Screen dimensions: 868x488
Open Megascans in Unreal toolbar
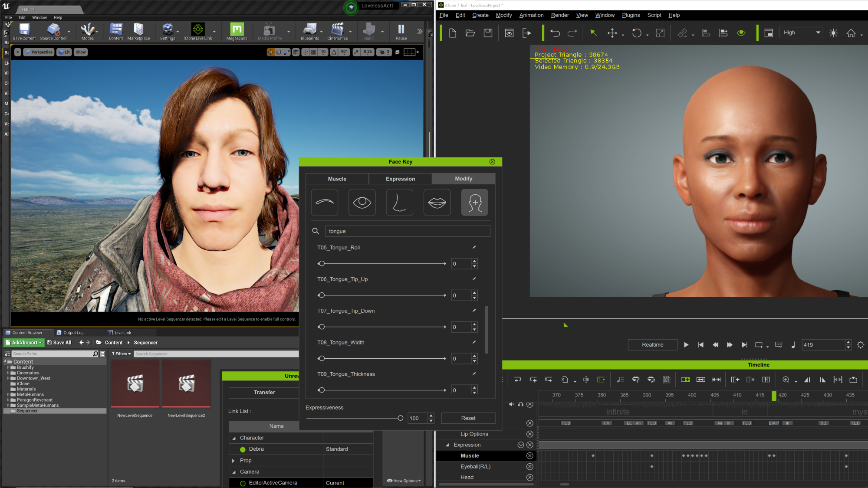237,32
